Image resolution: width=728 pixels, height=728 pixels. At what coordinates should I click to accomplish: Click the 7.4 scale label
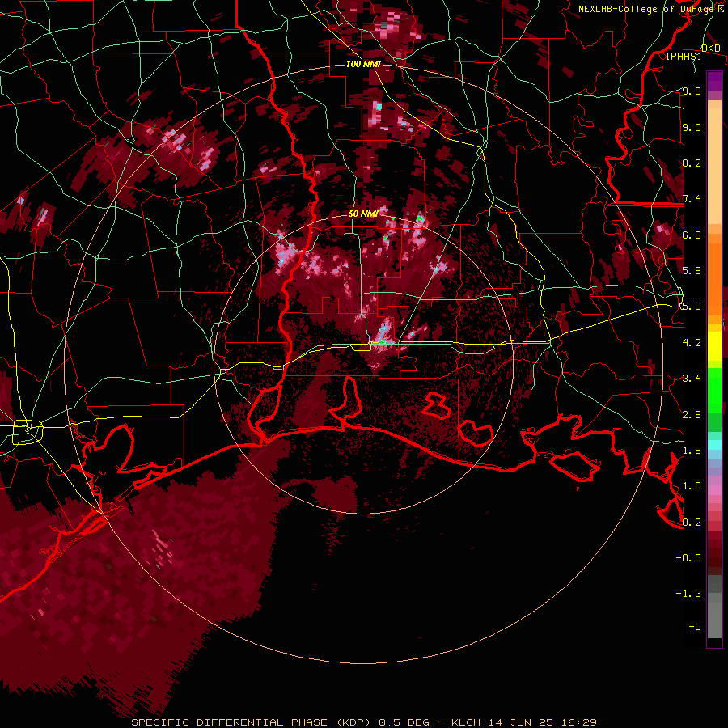[x=692, y=199]
